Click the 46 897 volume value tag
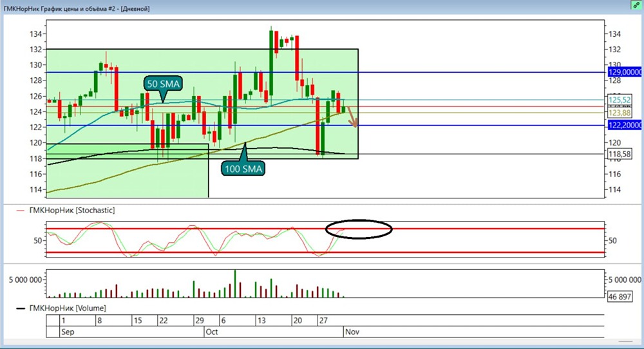The image size is (644, 349). tap(620, 296)
